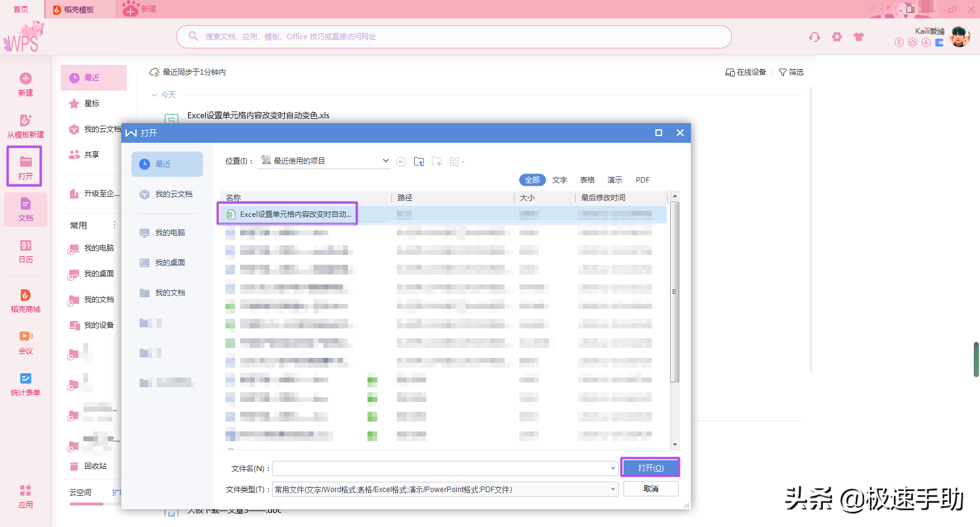
Task: Open 从模板新建 in the left sidebar
Action: (26, 126)
